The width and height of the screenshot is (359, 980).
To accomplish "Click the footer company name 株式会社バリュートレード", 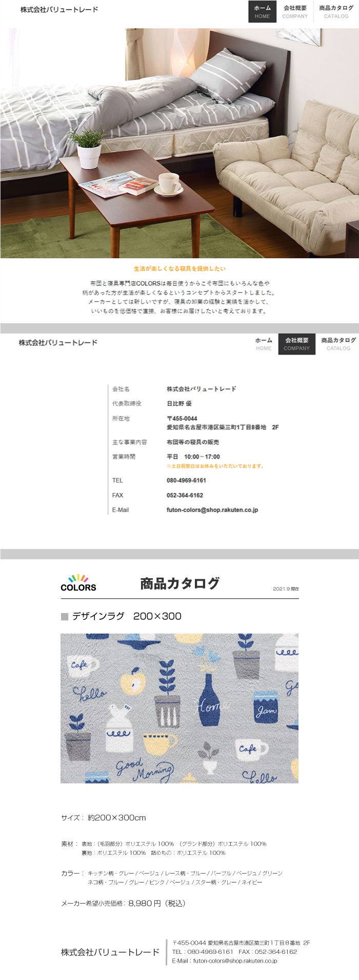I will (110, 952).
